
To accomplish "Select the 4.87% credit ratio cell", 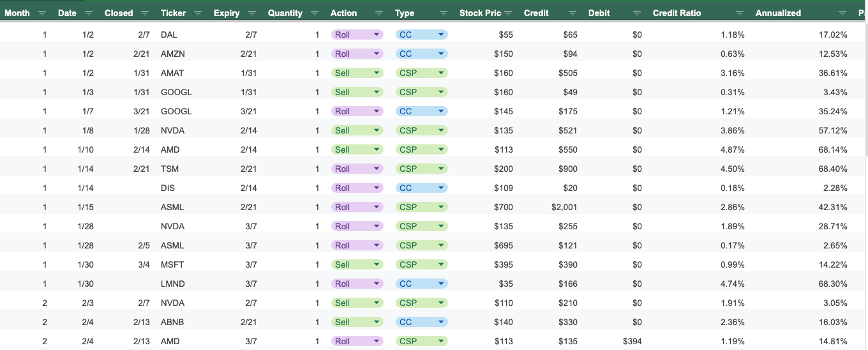I will click(x=733, y=149).
